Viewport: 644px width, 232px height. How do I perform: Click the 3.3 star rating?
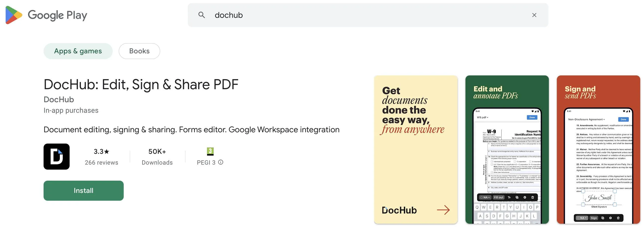coord(101,152)
